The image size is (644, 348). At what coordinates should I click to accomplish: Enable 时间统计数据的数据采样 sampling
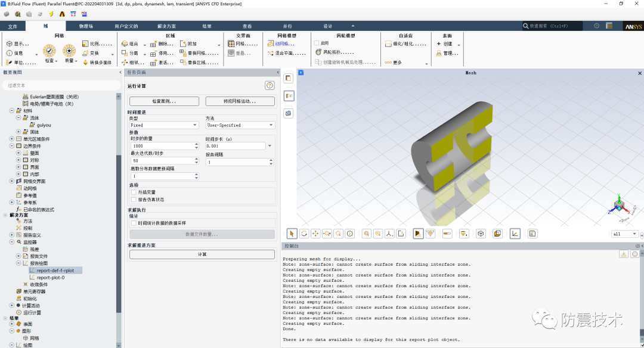(132, 222)
